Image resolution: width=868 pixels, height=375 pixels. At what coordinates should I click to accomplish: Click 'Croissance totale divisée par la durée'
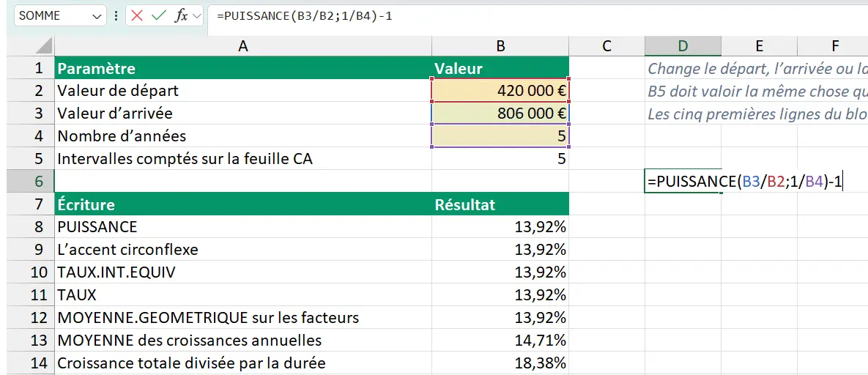coord(242,363)
